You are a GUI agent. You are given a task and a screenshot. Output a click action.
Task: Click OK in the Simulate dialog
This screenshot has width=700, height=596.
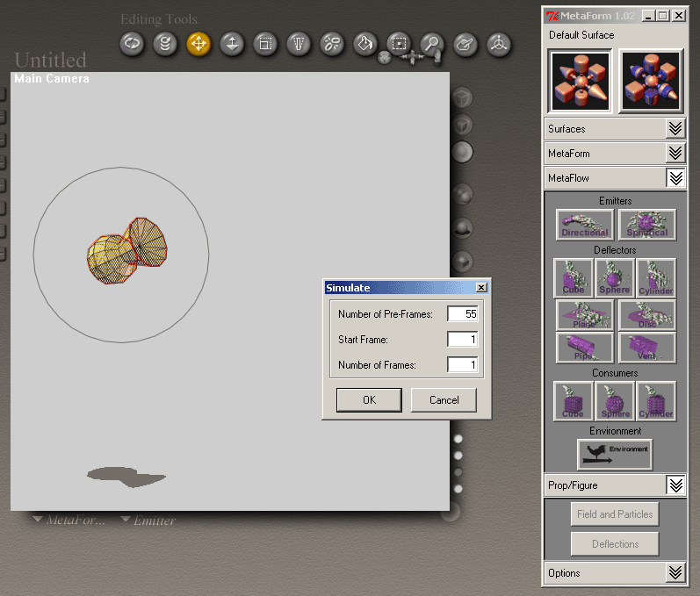coord(369,400)
